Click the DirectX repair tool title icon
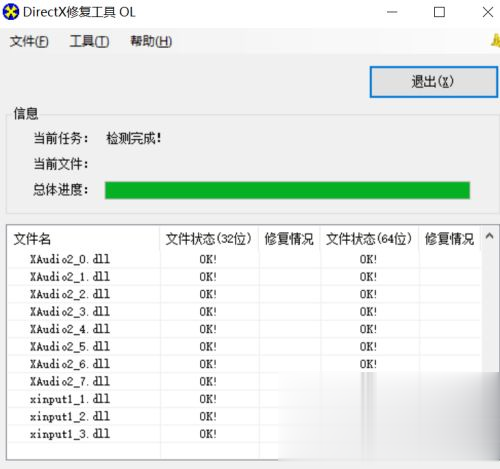500x469 pixels. click(11, 12)
